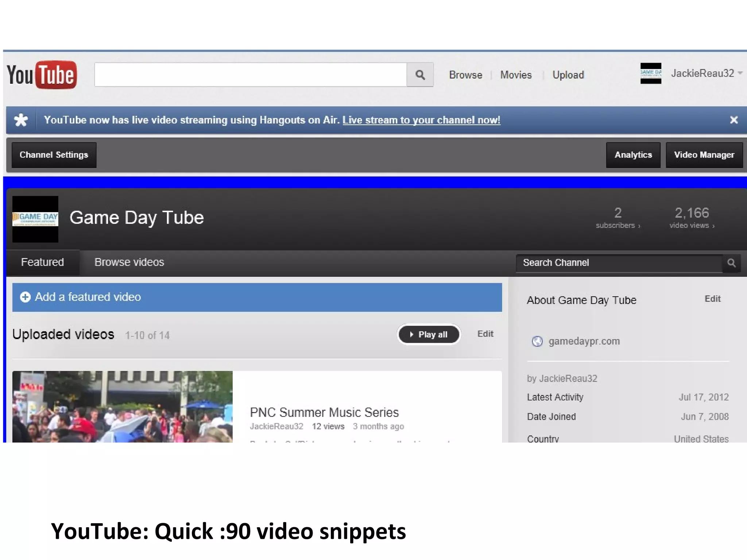Open the JackieReau32 account dropdown arrow
The image size is (747, 560).
click(x=740, y=73)
